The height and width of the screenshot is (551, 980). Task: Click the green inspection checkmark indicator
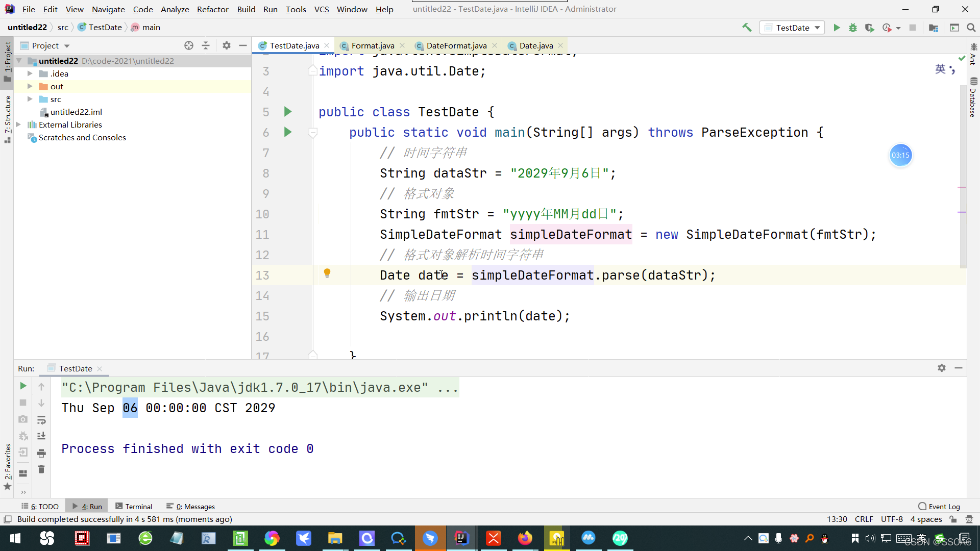[x=962, y=58]
